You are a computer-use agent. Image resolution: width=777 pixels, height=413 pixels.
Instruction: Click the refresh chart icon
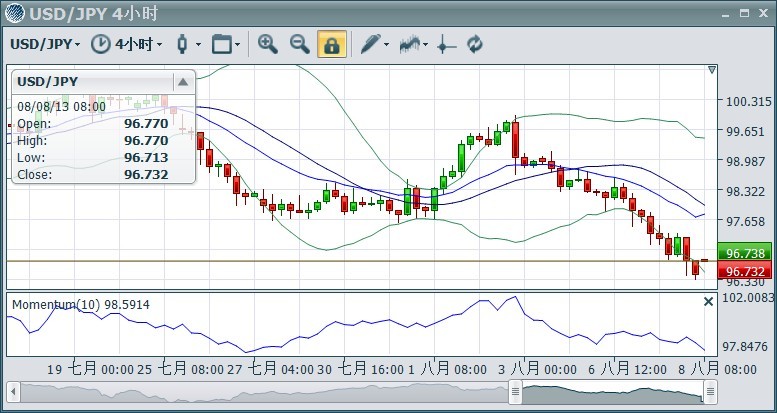475,44
